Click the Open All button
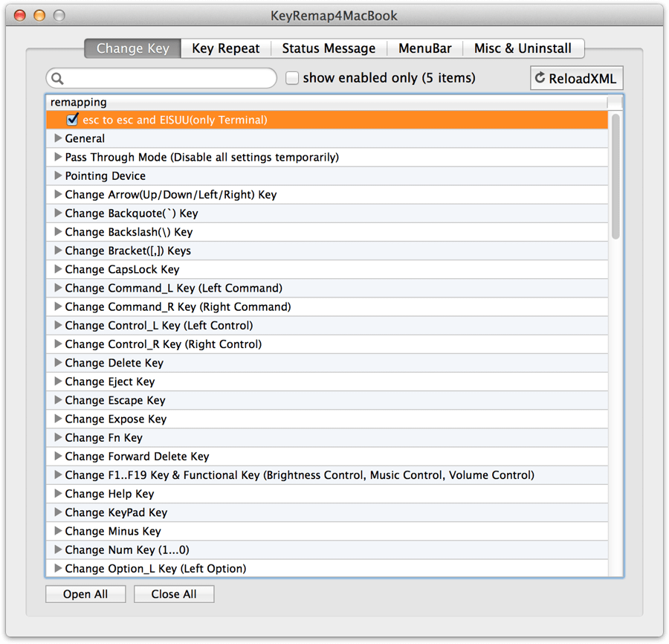 [x=85, y=594]
